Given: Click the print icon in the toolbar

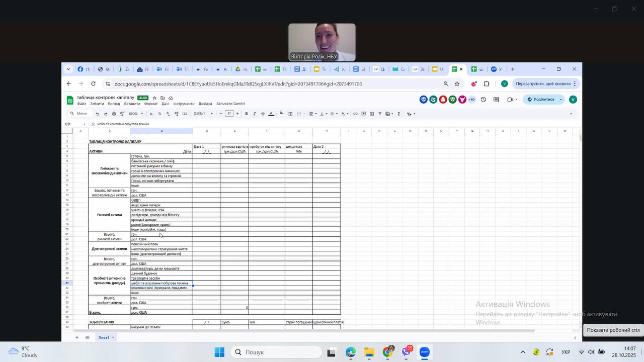Looking at the screenshot, I should tap(114, 114).
